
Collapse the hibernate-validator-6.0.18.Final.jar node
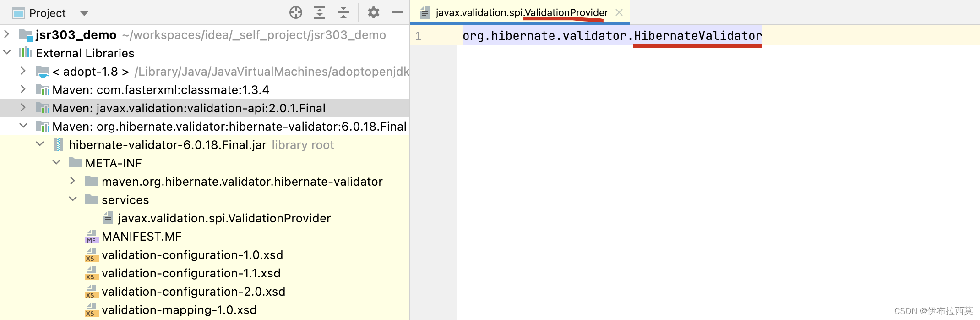[x=40, y=144]
